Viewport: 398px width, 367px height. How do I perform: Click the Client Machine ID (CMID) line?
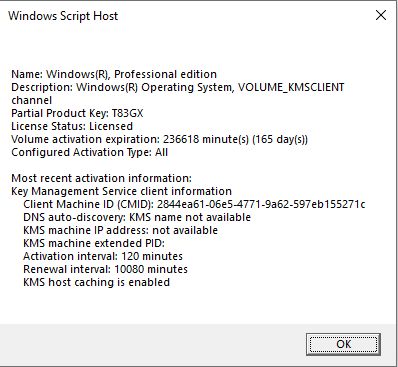(194, 204)
